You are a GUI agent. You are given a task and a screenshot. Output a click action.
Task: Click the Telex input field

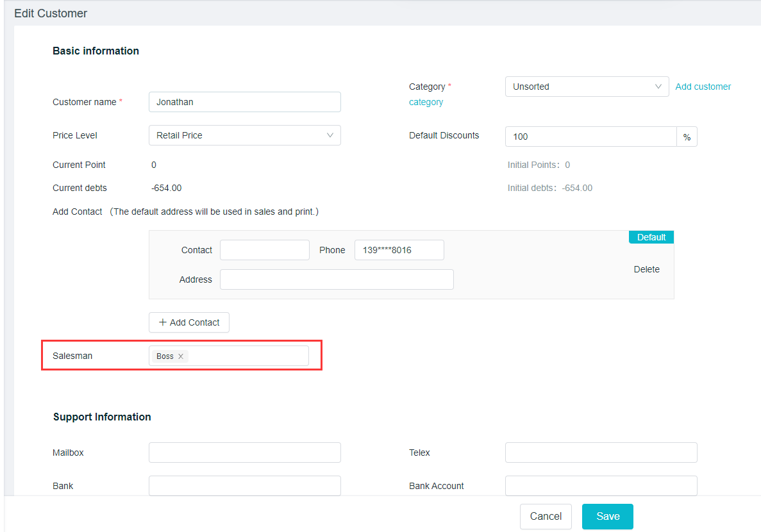pyautogui.click(x=601, y=453)
